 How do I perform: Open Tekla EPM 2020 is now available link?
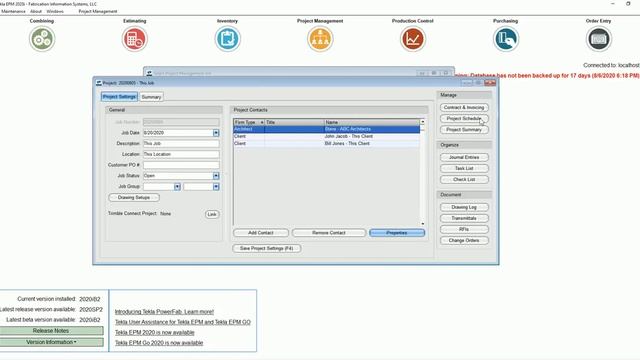154,332
